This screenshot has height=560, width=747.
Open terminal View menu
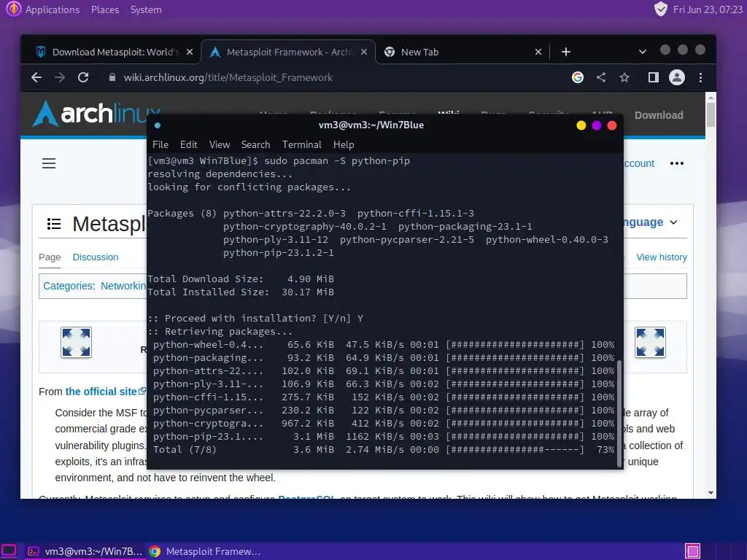(219, 145)
